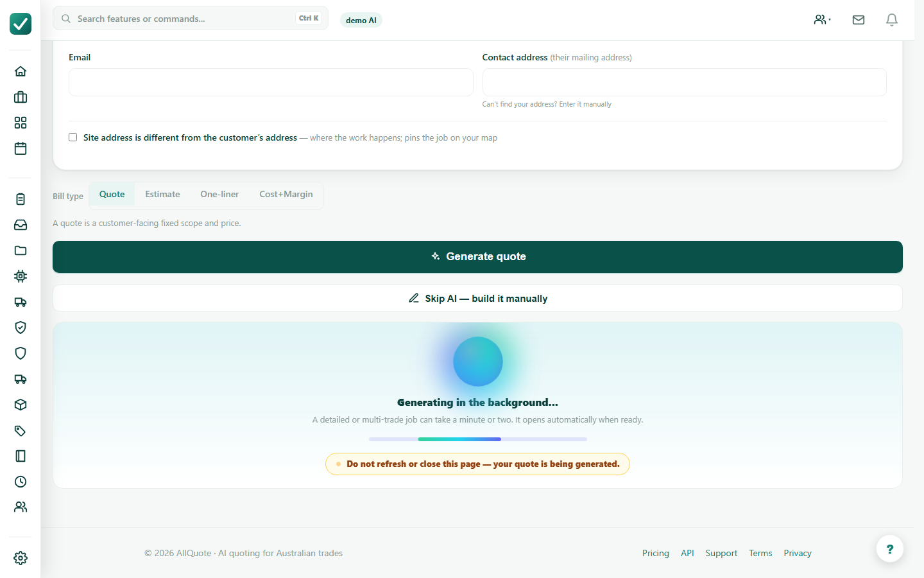924x578 pixels.
Task: Tick the site address is different checkbox
Action: (x=73, y=137)
